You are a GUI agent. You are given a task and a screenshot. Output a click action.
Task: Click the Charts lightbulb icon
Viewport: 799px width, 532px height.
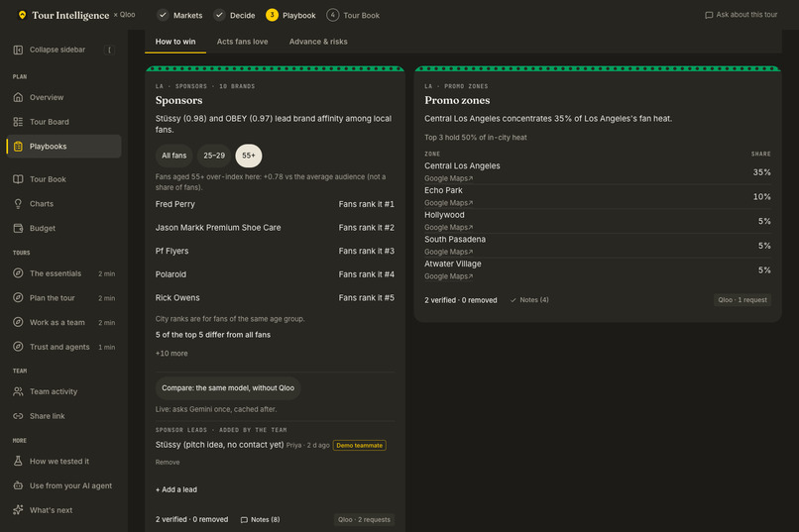pos(18,204)
